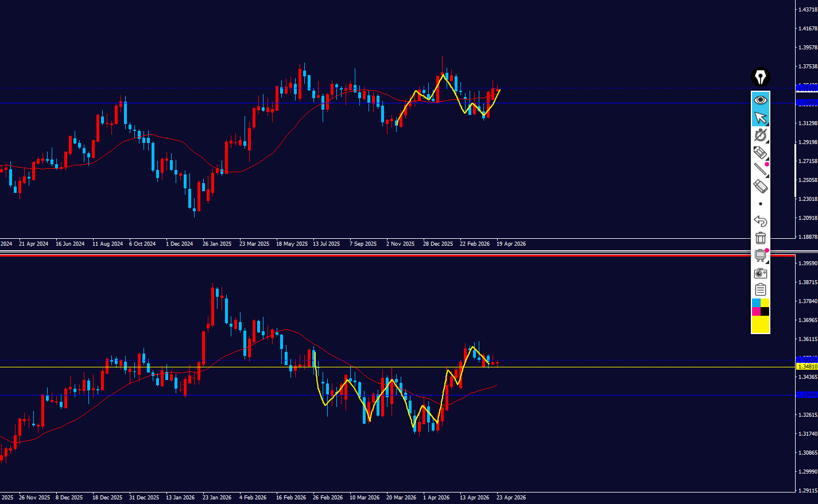
Task: Expand the highlighter tool's corner arrow
Action: coord(767,158)
